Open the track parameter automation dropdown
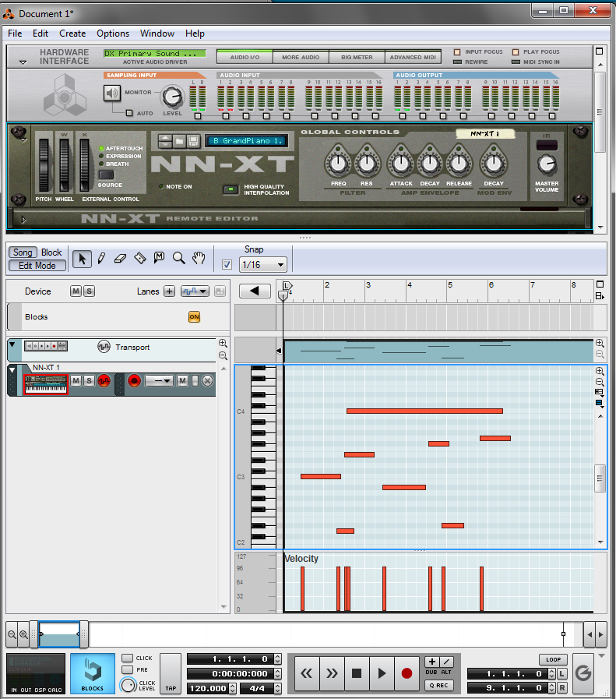Screen dimensions: 616x699 click(195, 291)
